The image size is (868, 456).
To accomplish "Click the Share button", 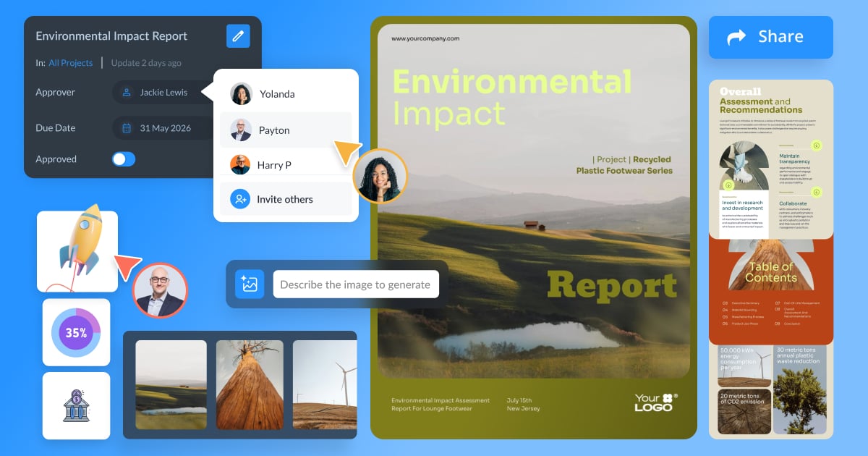I will coord(770,37).
